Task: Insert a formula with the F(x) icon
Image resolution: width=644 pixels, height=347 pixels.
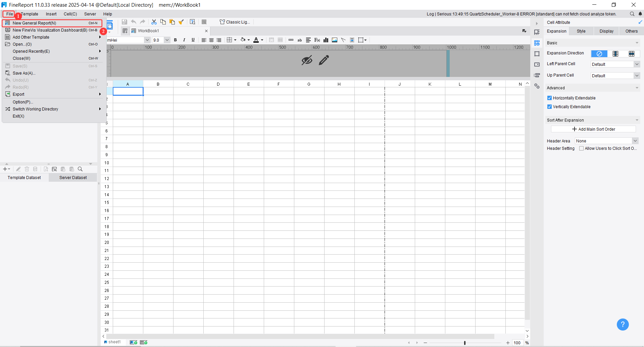Action: tap(316, 40)
